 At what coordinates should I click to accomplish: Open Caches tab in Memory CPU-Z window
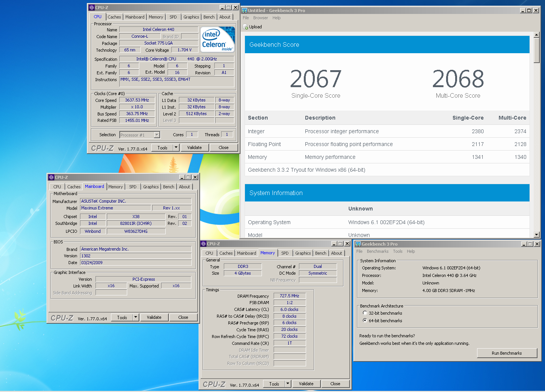226,253
